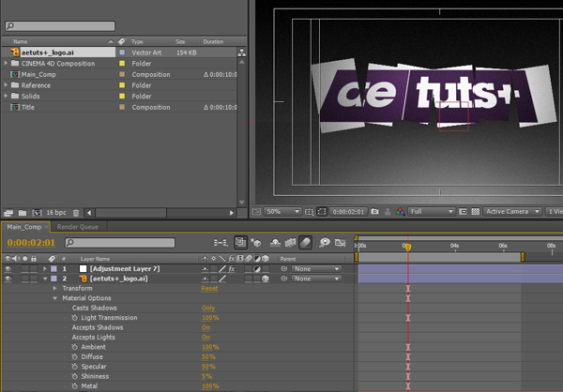Image resolution: width=563 pixels, height=392 pixels.
Task: Toggle 3D layer switch on aetuts+_logo.ai
Action: pyautogui.click(x=266, y=279)
